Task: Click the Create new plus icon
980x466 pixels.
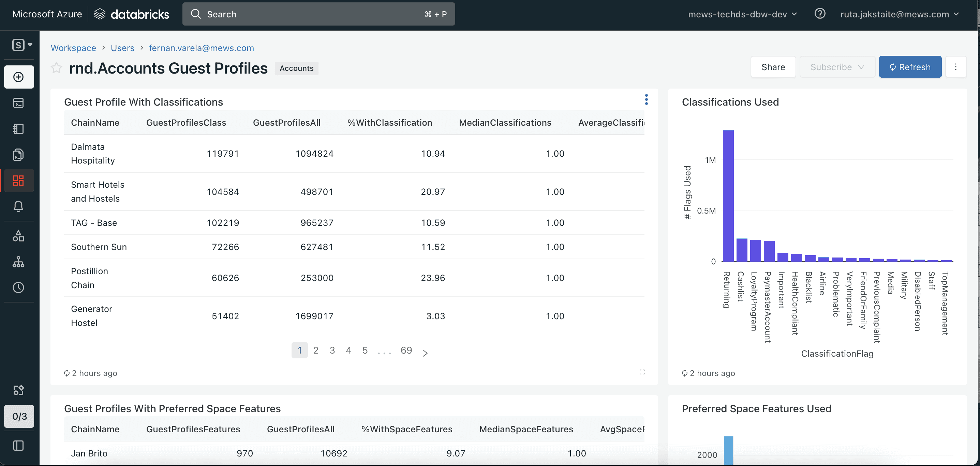Action: [x=19, y=77]
